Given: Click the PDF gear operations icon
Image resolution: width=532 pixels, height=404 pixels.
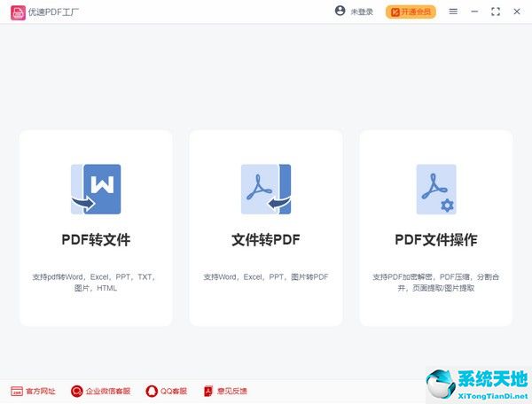Looking at the screenshot, I should click(x=436, y=189).
